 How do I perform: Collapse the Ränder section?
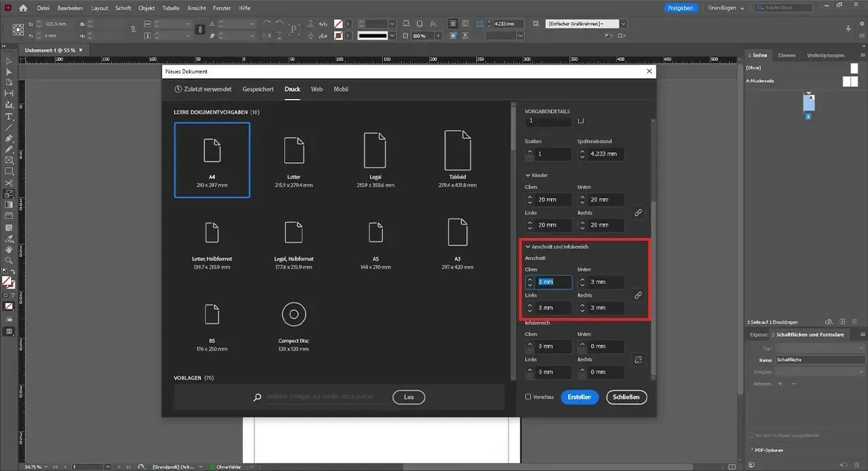click(x=527, y=175)
